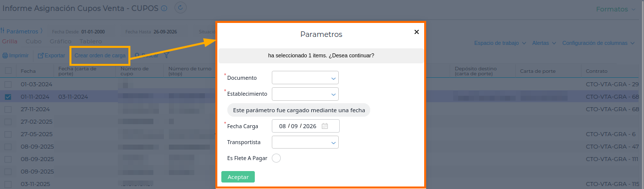Click the info icon next to CUPOS
Screen dimensions: 644x189
click(164, 8)
